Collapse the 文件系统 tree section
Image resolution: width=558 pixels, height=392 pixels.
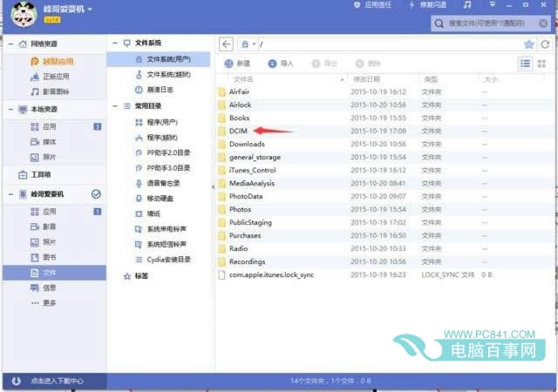pos(114,43)
